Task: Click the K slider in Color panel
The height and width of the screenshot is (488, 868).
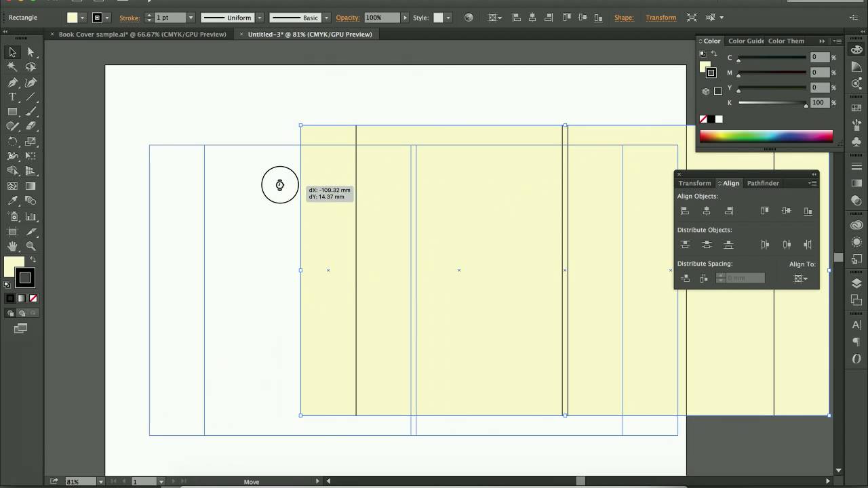Action: [772, 104]
